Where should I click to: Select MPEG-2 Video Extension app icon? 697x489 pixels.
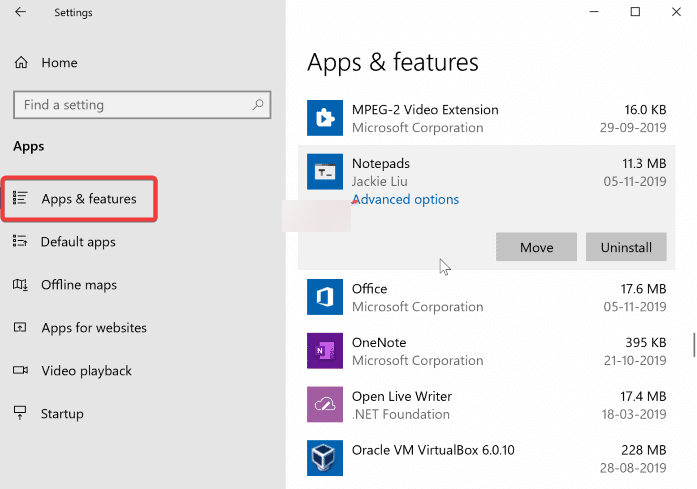pyautogui.click(x=325, y=118)
